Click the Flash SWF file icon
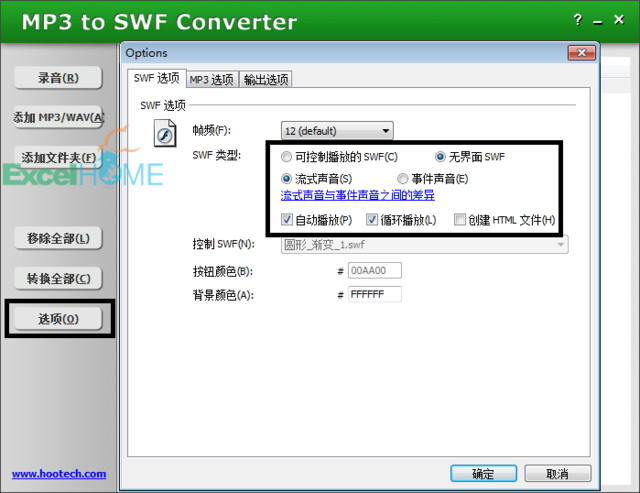Screen dimensions: 640x493 pos(164,133)
